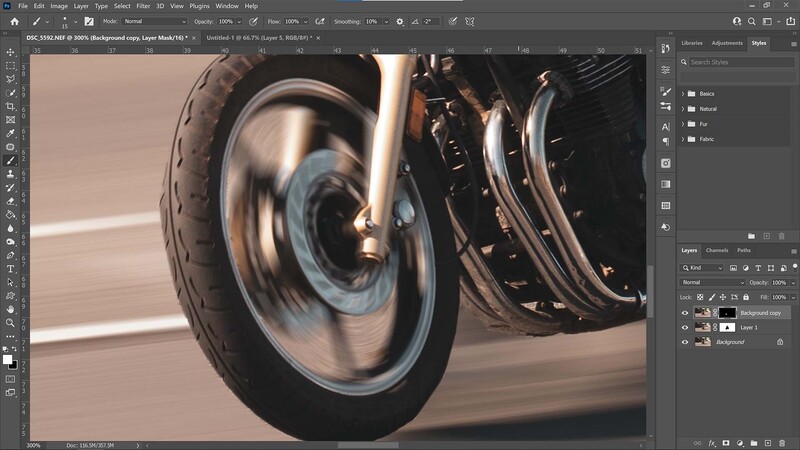Select the Eyedropper tool
The height and width of the screenshot is (450, 800).
[10, 133]
